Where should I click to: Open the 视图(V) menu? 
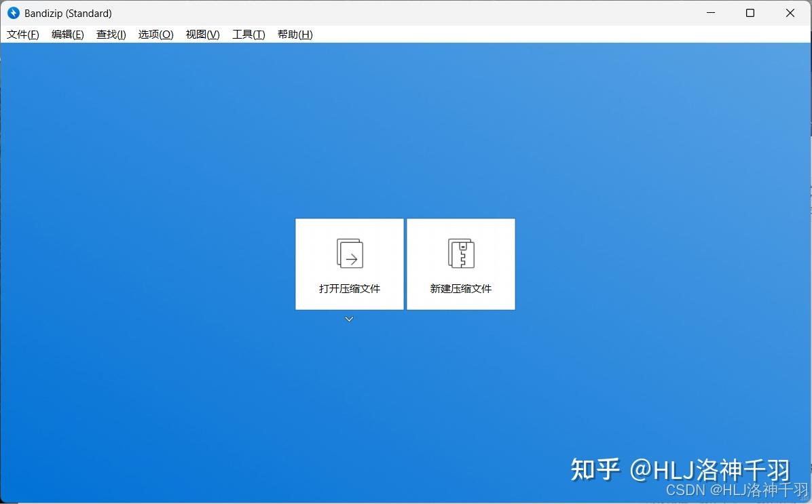pyautogui.click(x=202, y=35)
